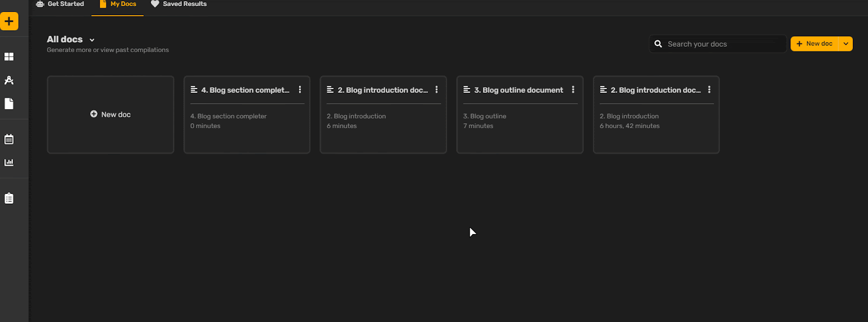
Task: Select the drafting compass icon in sidebar
Action: click(x=9, y=80)
